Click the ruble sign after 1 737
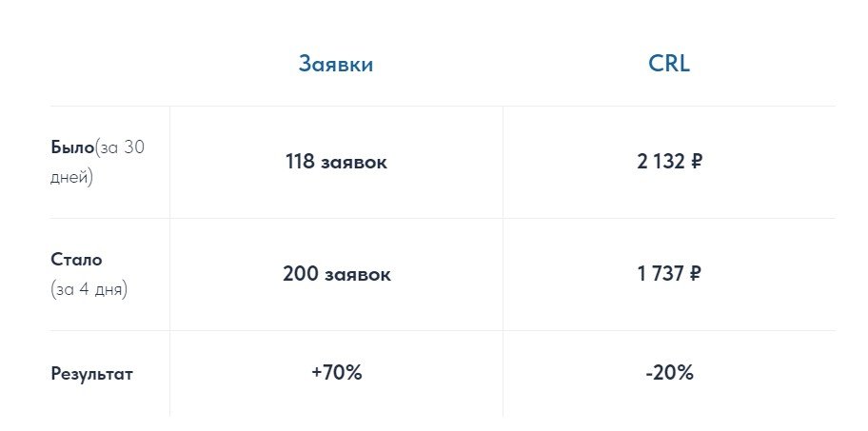 [x=695, y=274]
